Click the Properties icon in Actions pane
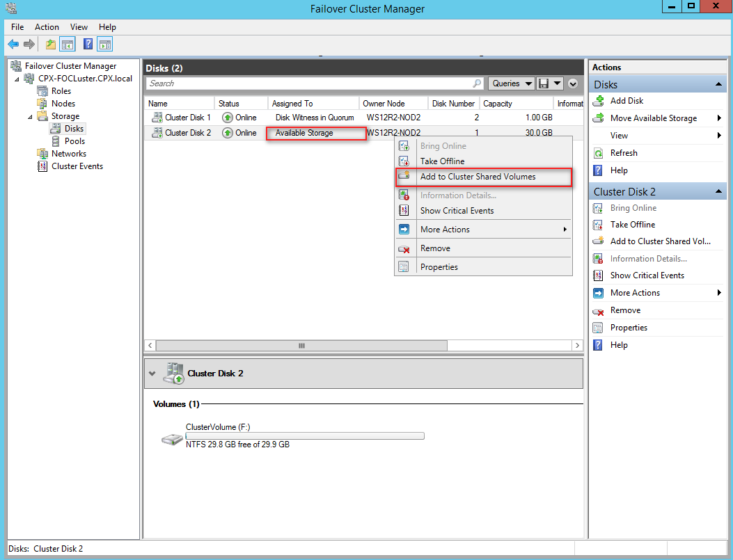 click(x=598, y=328)
